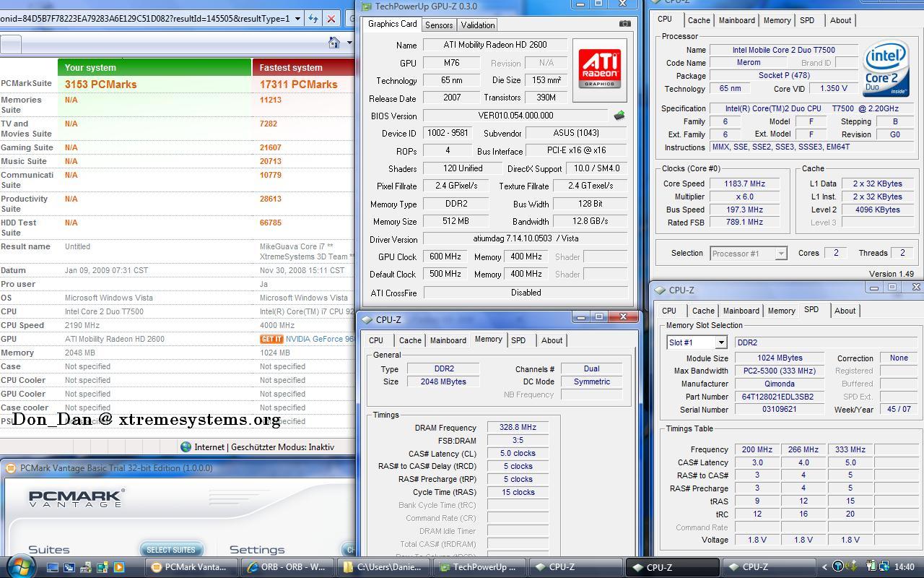Click '3153 PCMarks' score text

coord(101,85)
